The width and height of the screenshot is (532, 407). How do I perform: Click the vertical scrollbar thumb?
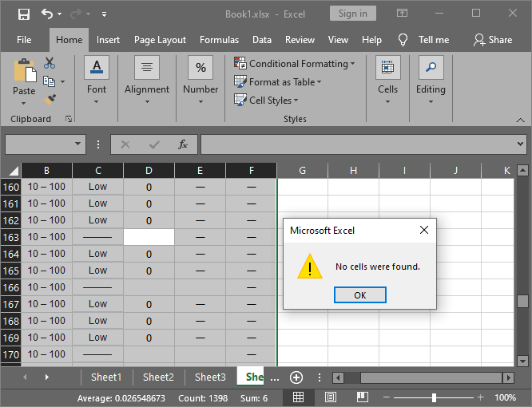pyautogui.click(x=522, y=302)
